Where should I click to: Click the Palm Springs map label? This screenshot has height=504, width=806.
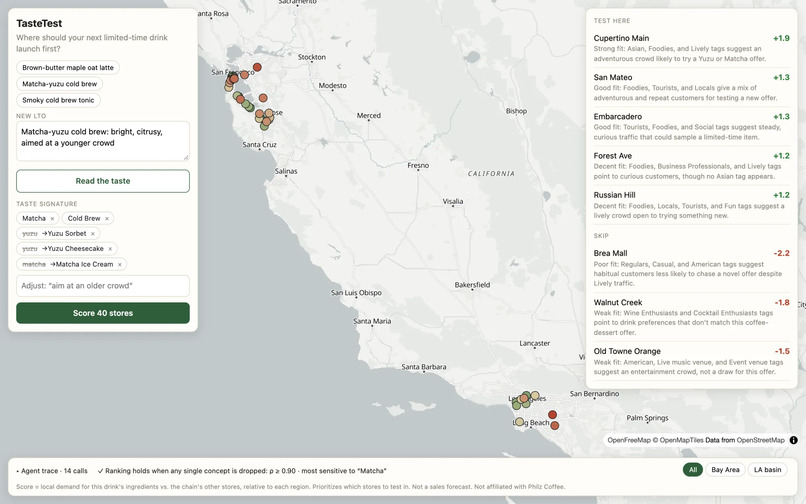(647, 418)
